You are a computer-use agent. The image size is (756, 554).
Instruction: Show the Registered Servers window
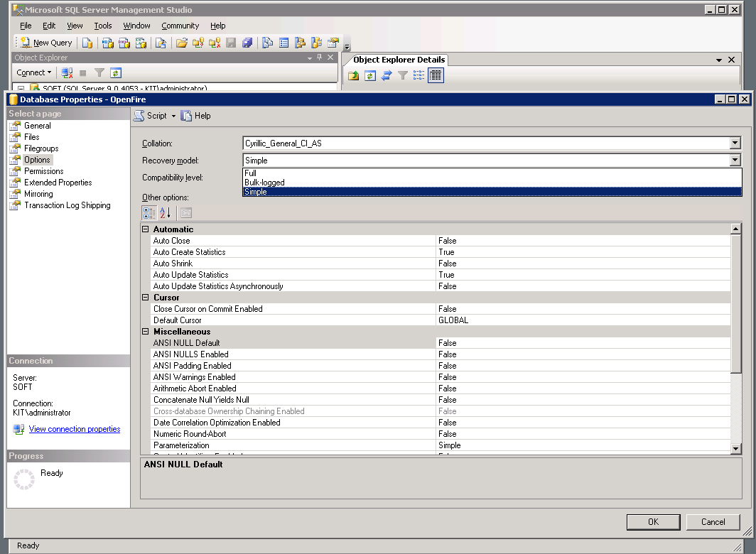(x=268, y=43)
